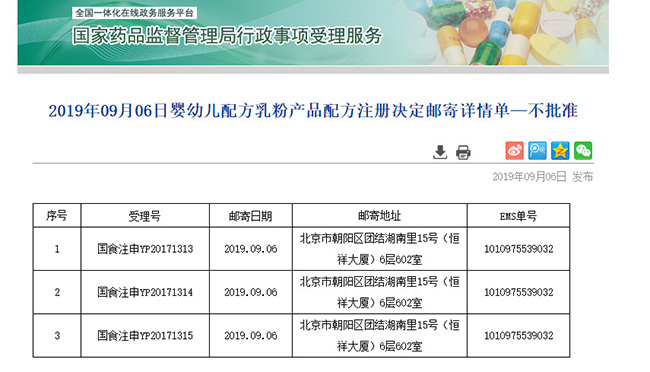
Task: Click serial number 2 in the table
Action: [57, 292]
